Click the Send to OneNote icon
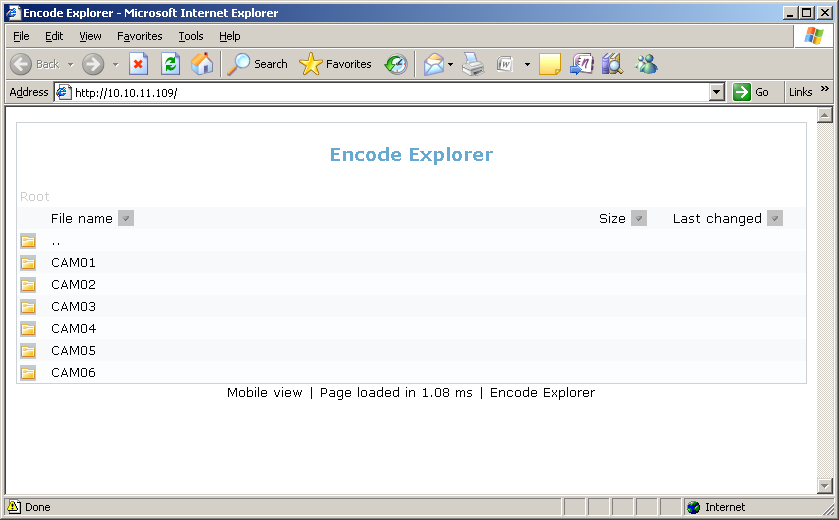 (582, 64)
